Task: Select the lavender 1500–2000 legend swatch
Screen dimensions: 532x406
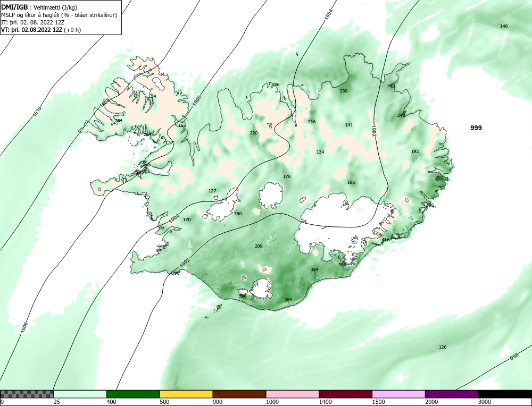Action: point(398,394)
